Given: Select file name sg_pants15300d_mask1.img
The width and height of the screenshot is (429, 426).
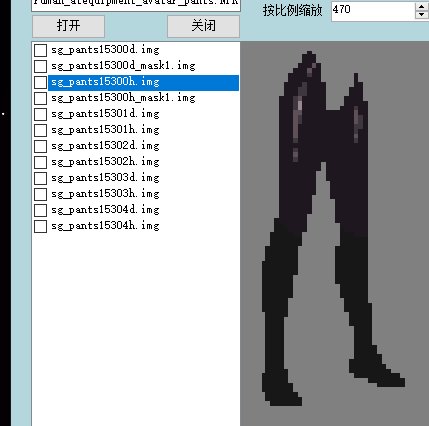Looking at the screenshot, I should [123, 66].
